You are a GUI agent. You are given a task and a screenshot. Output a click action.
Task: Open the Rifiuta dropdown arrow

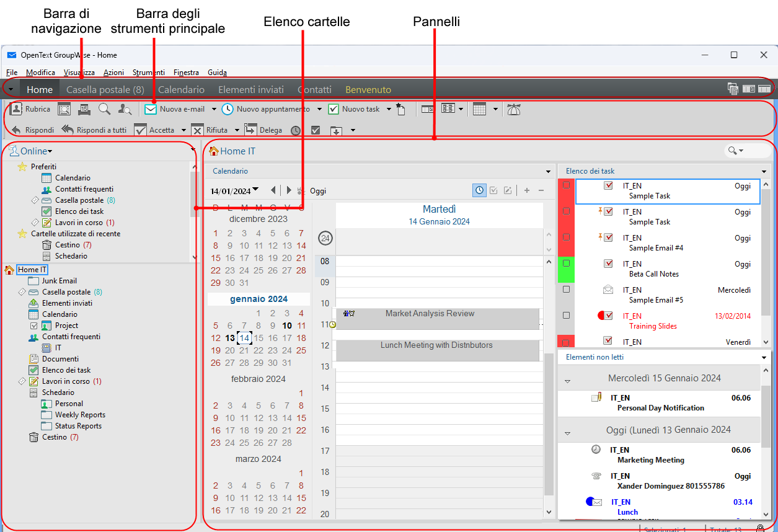tap(237, 131)
